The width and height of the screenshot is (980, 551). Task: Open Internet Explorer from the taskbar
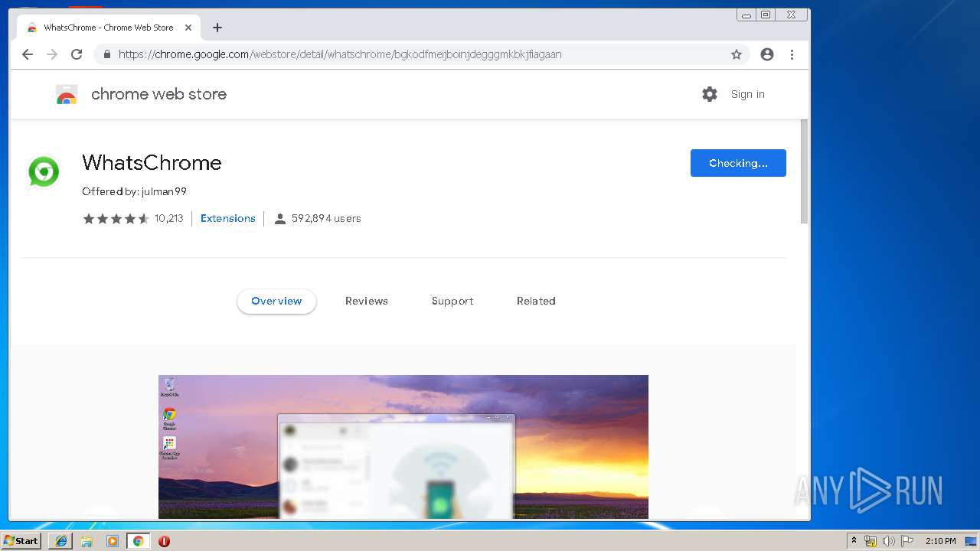(x=60, y=541)
